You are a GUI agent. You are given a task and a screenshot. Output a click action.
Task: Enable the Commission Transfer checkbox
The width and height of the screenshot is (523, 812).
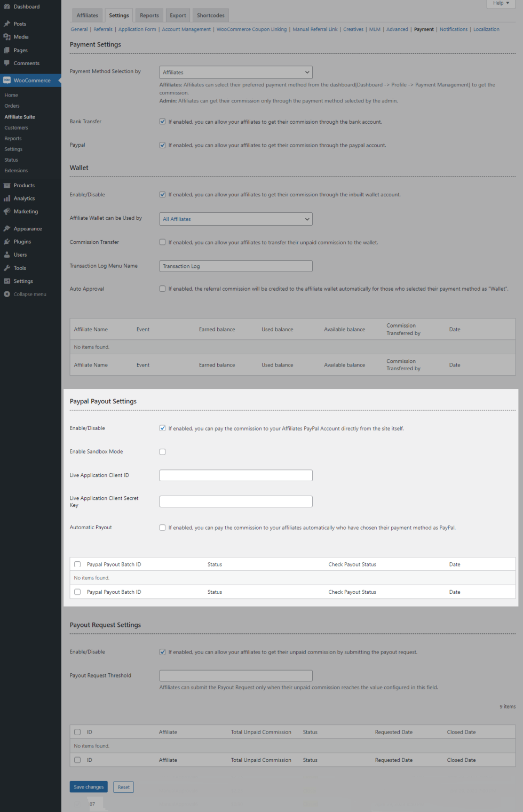pyautogui.click(x=162, y=242)
